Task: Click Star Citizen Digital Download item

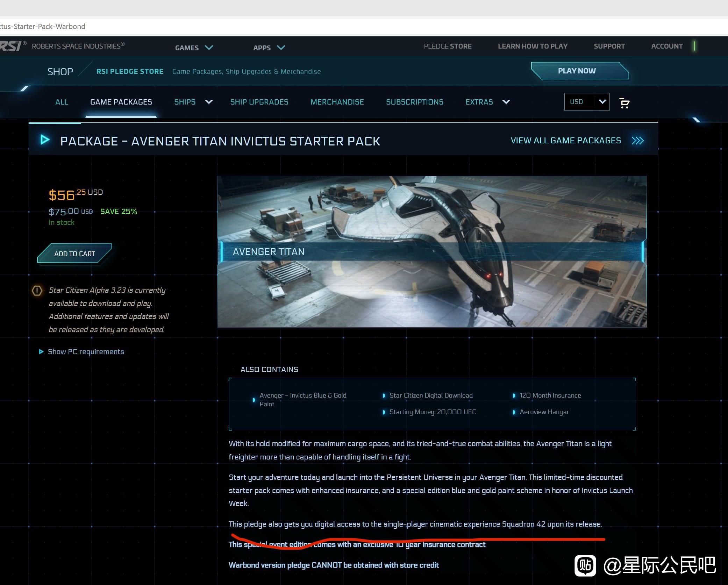Action: click(431, 395)
